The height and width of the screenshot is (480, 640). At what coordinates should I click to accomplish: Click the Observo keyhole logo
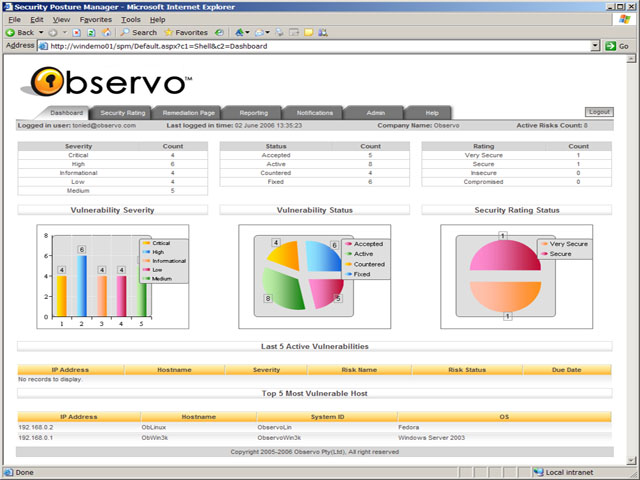47,82
